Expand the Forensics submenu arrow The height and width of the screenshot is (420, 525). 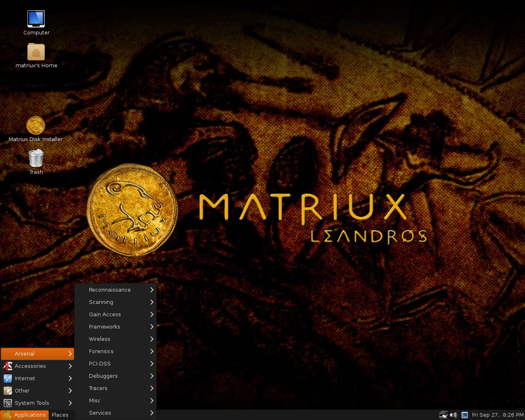[152, 351]
